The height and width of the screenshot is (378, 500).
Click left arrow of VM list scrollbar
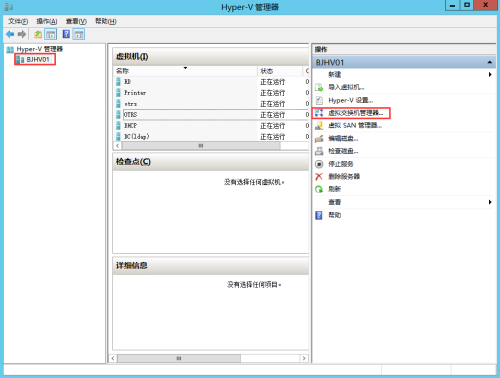pyautogui.click(x=117, y=146)
